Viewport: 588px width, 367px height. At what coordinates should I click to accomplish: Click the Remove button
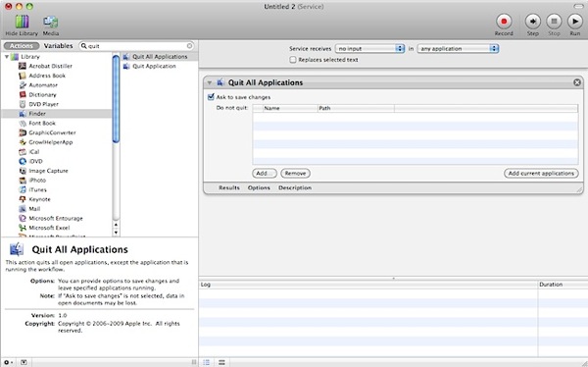[x=295, y=173]
